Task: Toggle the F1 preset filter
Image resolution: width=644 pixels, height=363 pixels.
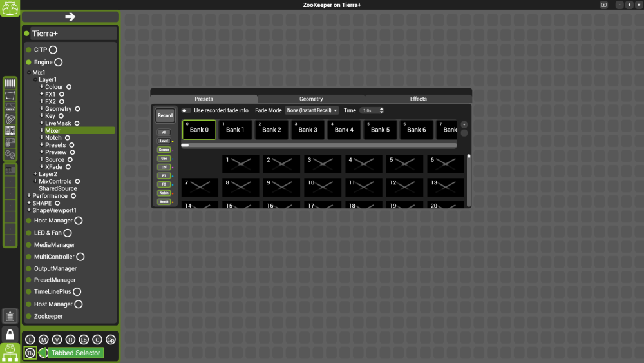Action: click(x=164, y=176)
